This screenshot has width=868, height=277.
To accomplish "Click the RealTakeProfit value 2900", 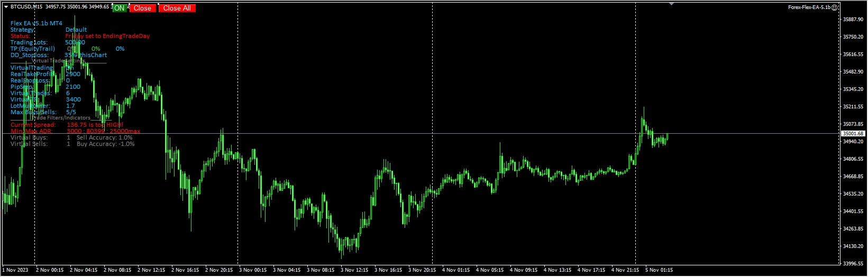I will [73, 74].
